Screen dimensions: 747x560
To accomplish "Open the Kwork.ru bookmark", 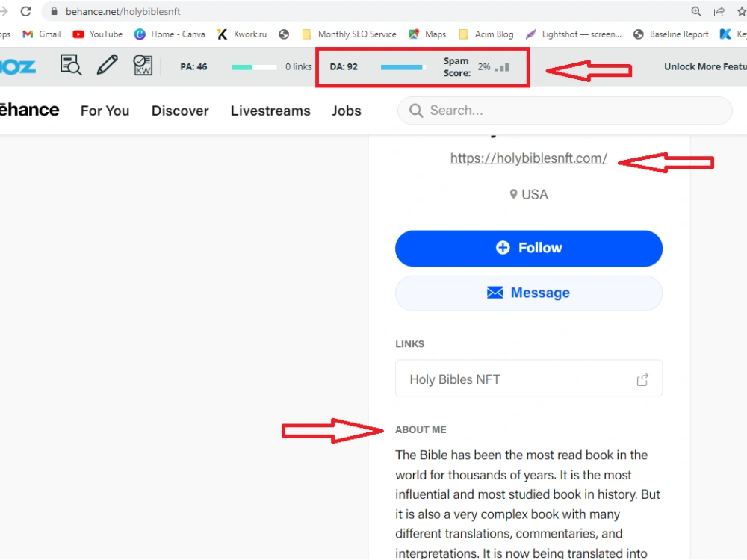I will (242, 34).
